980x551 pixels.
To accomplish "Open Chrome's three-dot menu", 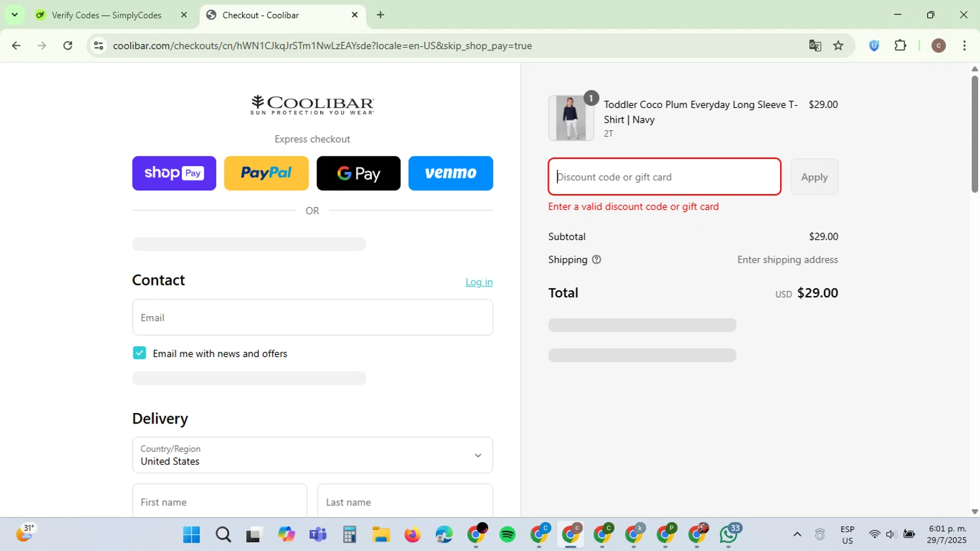I will point(964,46).
